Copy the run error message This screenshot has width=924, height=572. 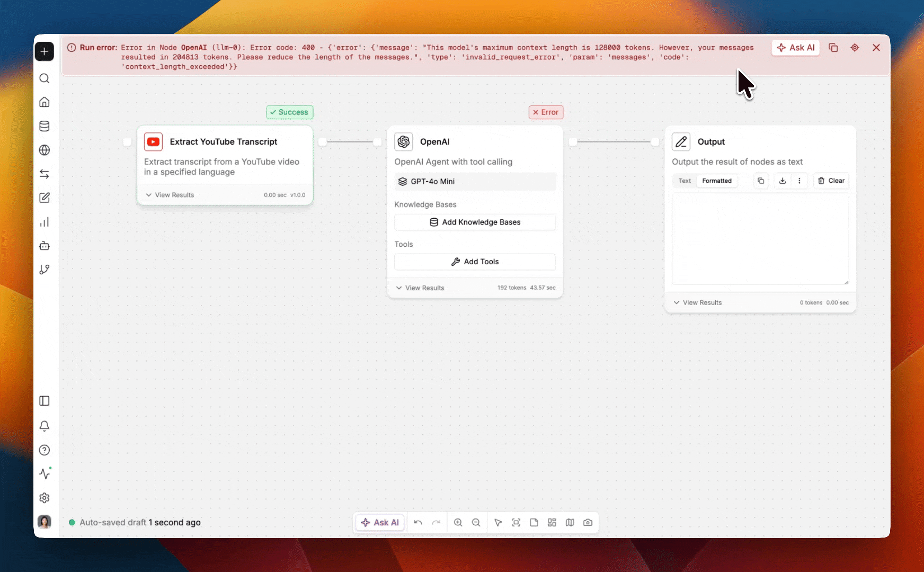click(833, 48)
